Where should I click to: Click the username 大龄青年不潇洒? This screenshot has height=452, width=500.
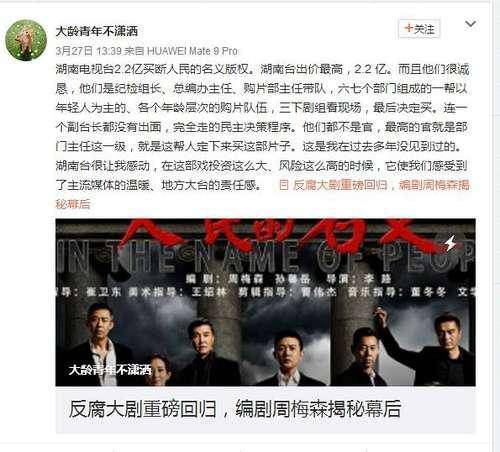click(97, 31)
